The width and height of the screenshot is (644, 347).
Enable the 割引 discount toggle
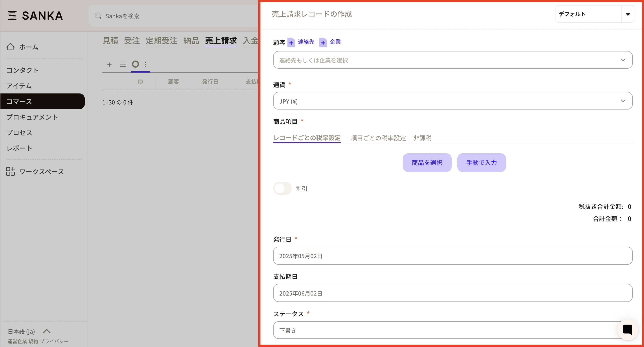pos(282,188)
